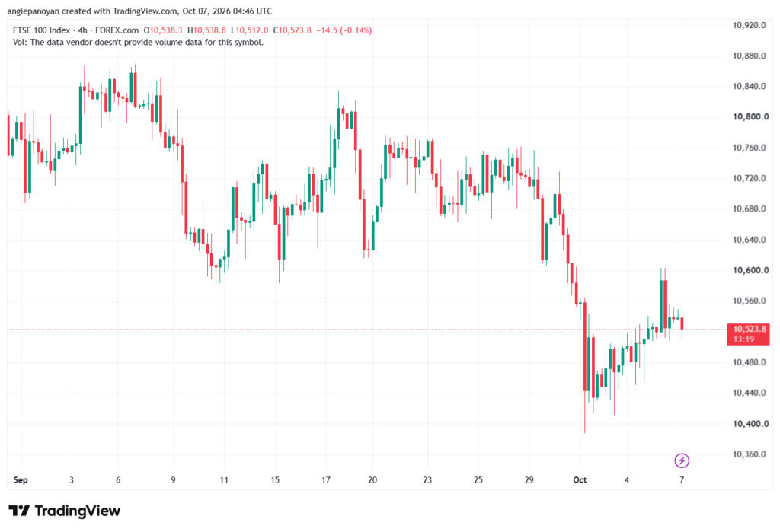Click the 4h interval label

pos(82,30)
